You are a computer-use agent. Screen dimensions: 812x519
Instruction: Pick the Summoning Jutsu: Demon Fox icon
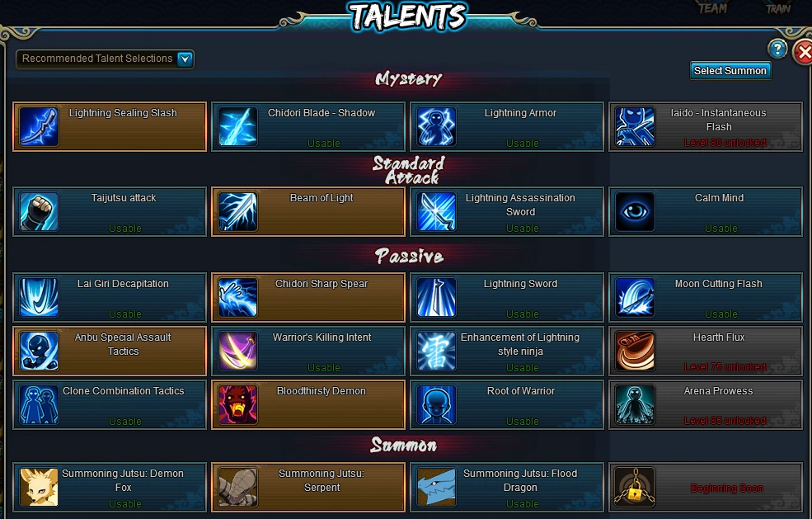click(39, 487)
